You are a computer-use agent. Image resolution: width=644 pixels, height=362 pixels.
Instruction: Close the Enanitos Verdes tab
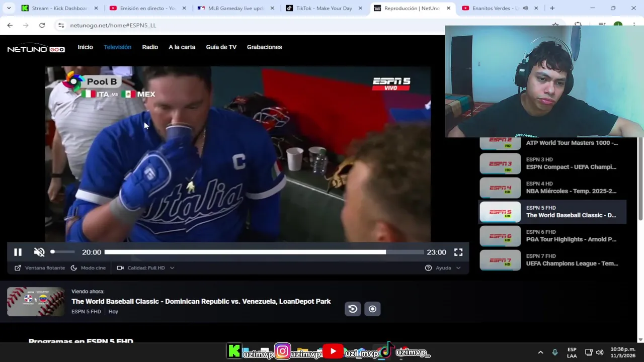pos(536,8)
